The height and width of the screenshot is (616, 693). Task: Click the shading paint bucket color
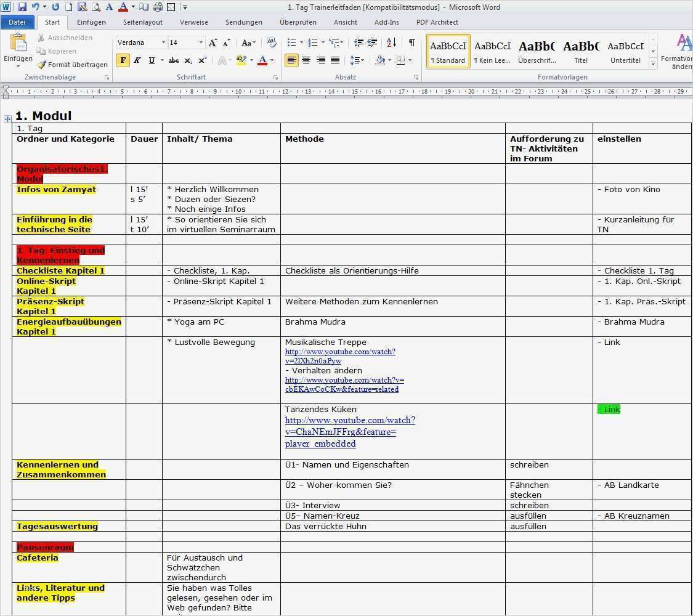pos(379,60)
